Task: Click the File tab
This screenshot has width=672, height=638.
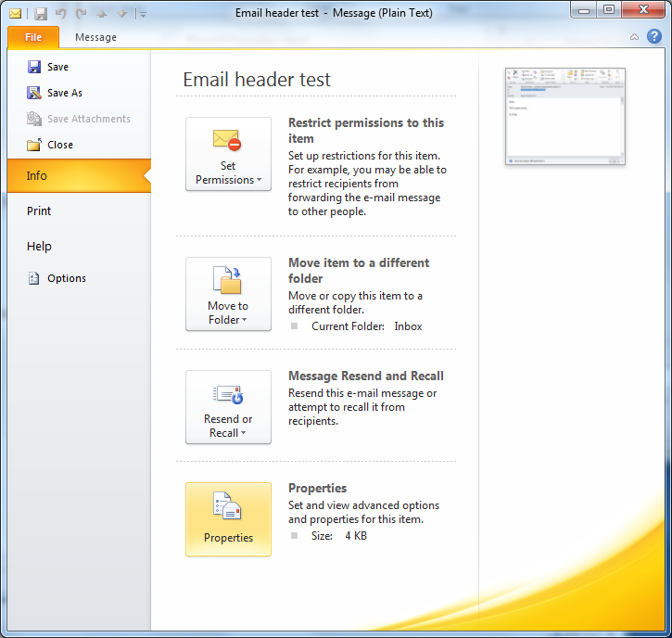Action: point(33,37)
